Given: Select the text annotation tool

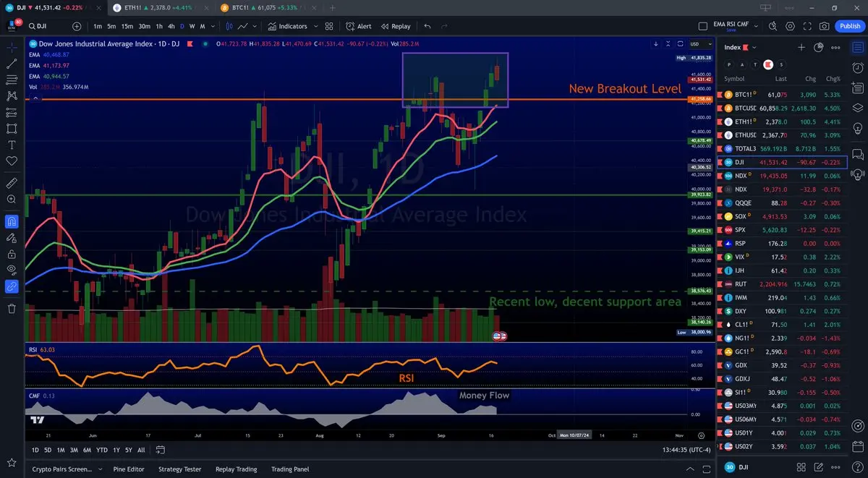Looking at the screenshot, I should click(x=12, y=145).
